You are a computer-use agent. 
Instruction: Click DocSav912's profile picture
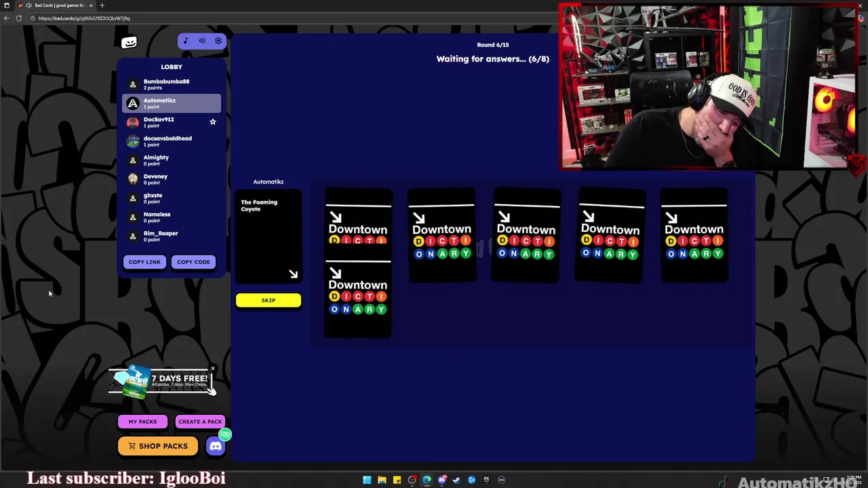(133, 122)
